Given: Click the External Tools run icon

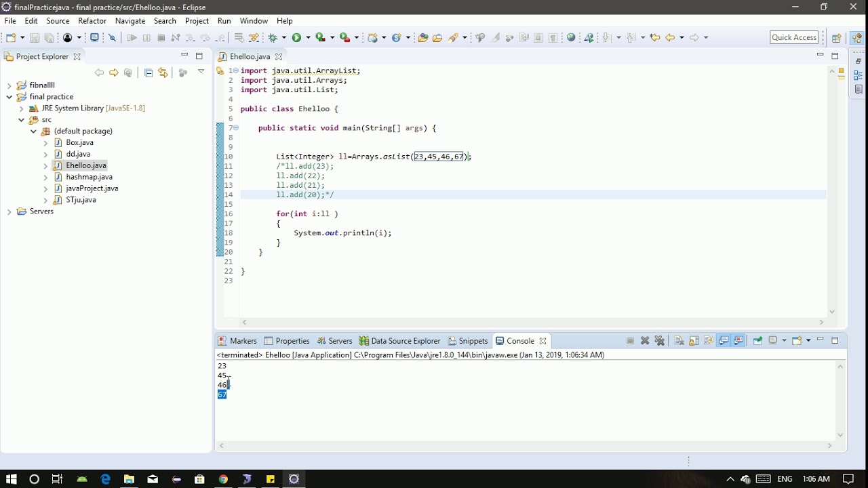Looking at the screenshot, I should [345, 38].
